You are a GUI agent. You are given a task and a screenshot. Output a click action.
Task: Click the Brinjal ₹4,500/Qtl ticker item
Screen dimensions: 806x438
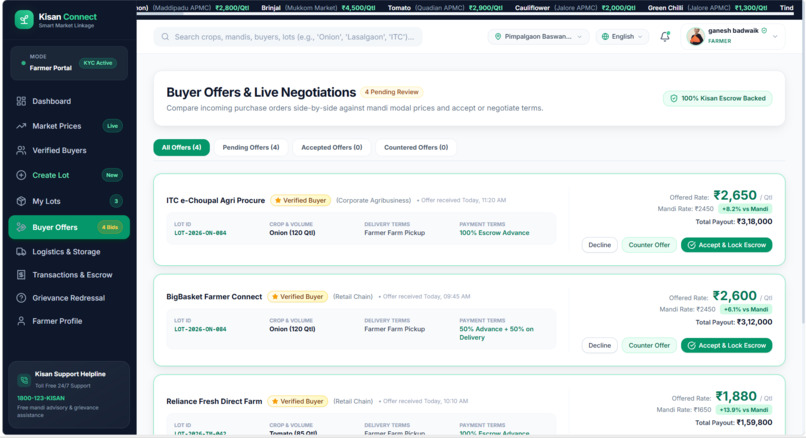coord(318,8)
